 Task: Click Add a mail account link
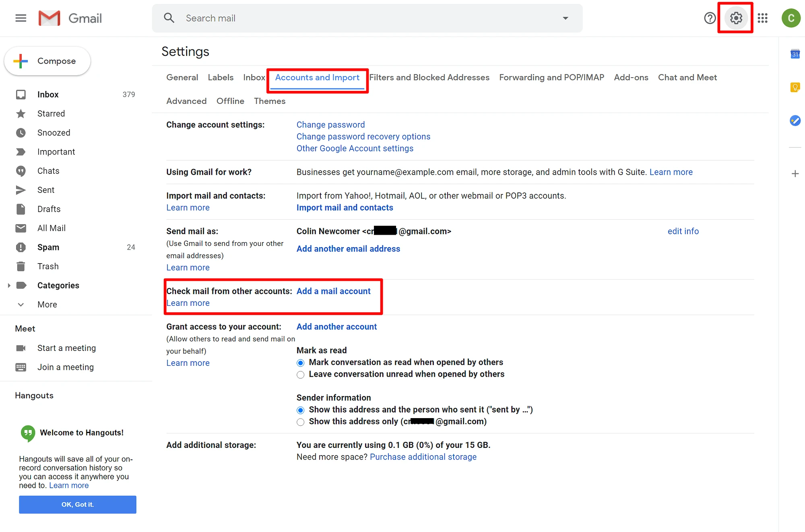coord(333,291)
